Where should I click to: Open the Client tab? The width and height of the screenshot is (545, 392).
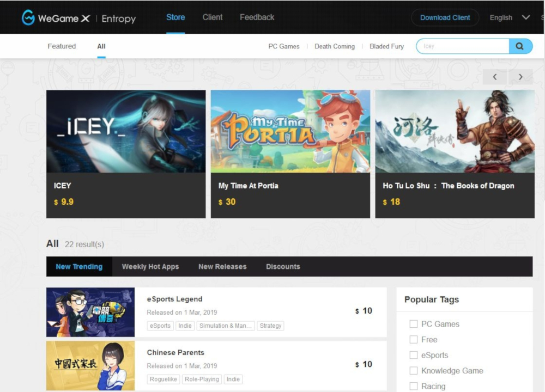tap(213, 17)
